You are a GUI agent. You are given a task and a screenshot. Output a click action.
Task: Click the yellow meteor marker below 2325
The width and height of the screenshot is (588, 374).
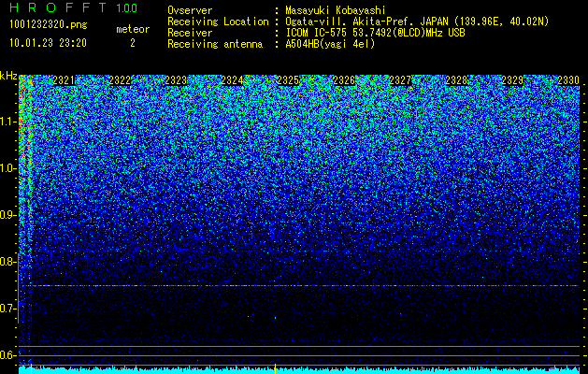(x=275, y=368)
